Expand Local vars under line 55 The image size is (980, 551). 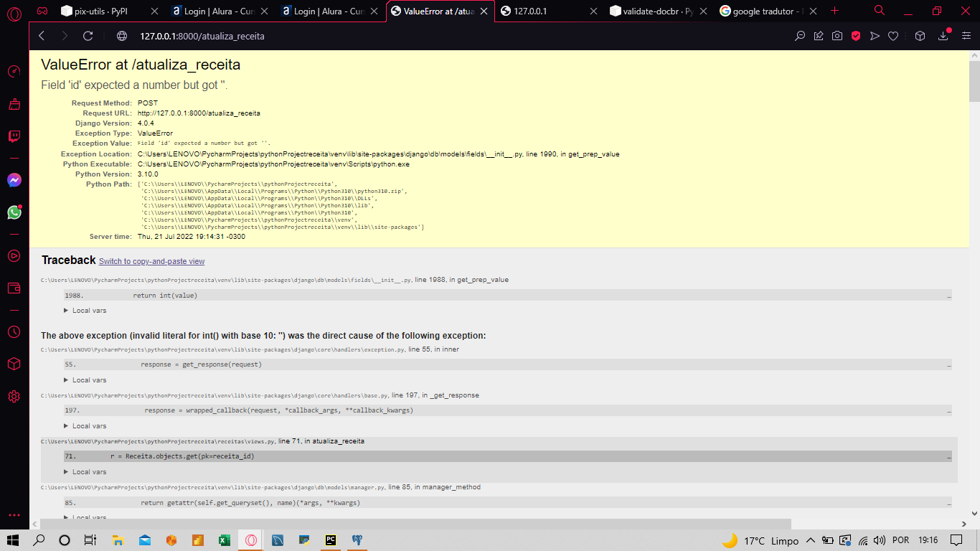85,380
